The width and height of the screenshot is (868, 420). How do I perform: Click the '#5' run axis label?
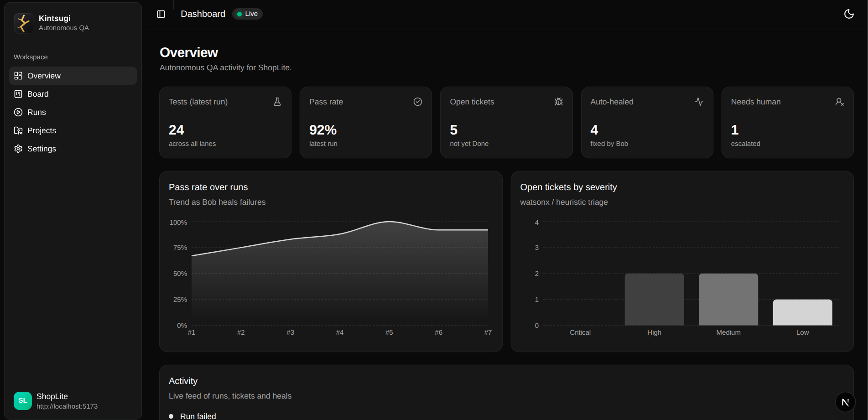(x=389, y=332)
